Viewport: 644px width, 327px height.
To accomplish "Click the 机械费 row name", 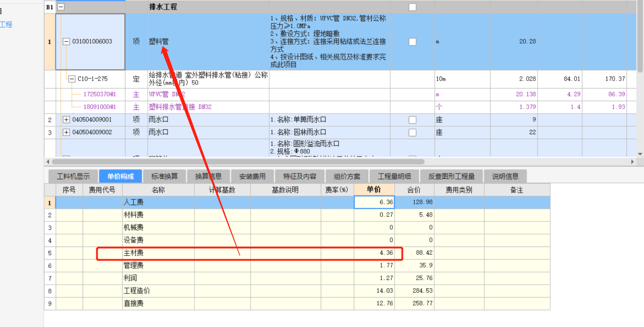I will [x=133, y=228].
